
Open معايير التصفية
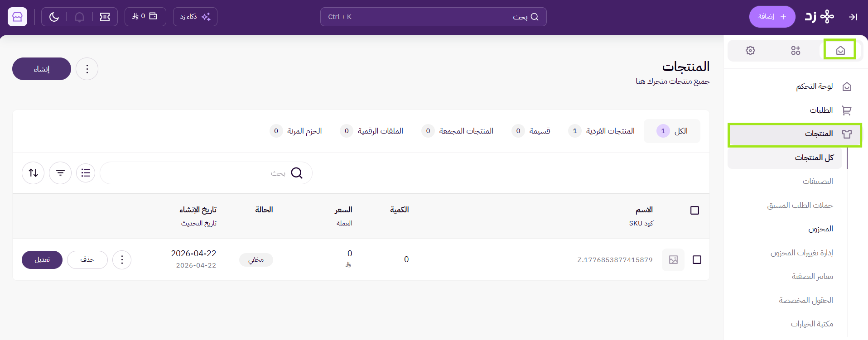click(812, 276)
